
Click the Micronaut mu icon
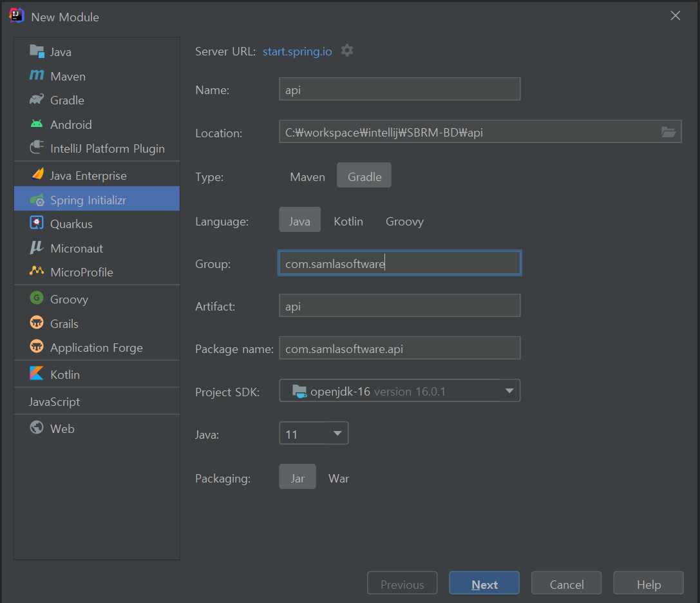point(37,247)
